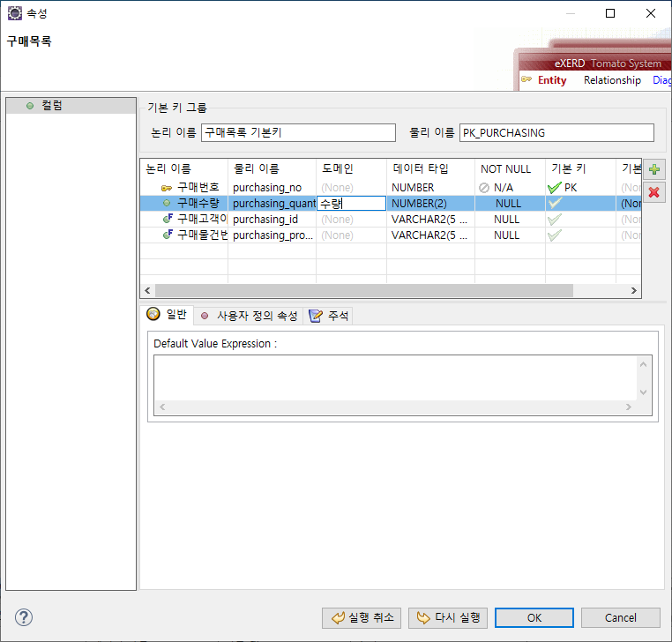This screenshot has width=672, height=642.
Task: Click the 논리 이름 field of 기본 키 그룹
Action: click(298, 132)
